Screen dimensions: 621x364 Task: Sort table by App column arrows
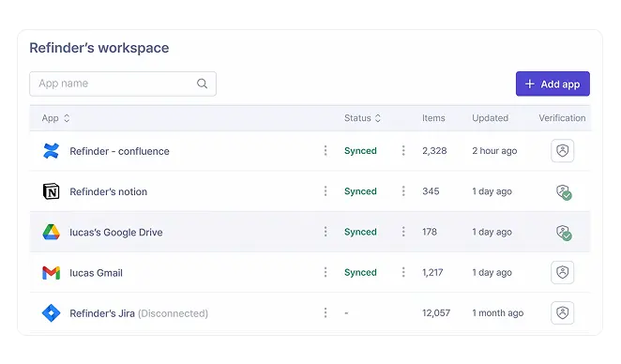click(67, 118)
